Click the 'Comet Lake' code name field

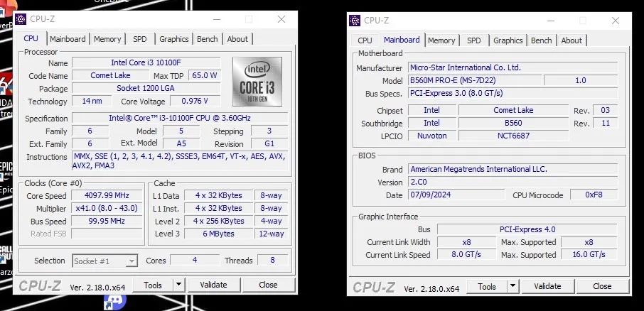(x=110, y=75)
